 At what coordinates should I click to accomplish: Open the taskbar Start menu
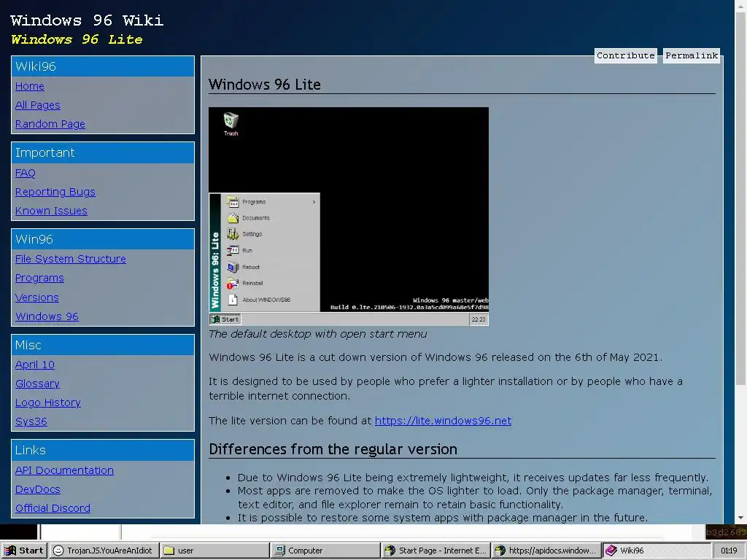24,551
